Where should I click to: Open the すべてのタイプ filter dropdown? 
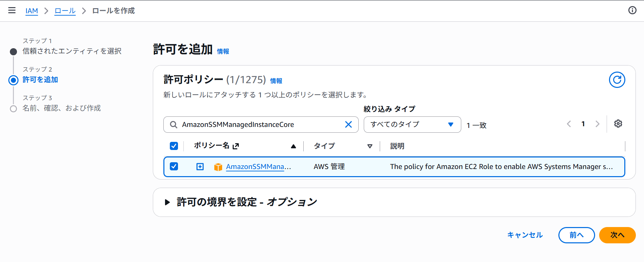click(x=412, y=125)
